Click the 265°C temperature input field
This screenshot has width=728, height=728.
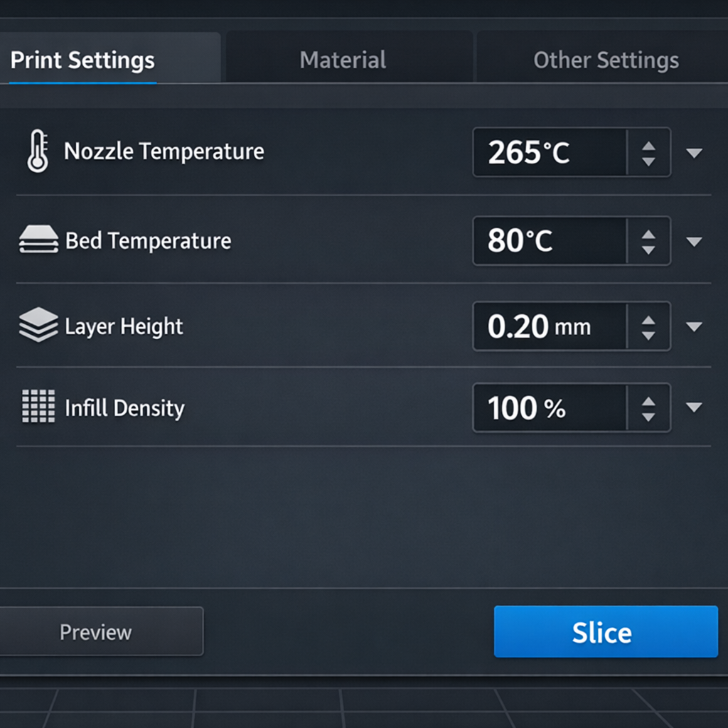point(547,151)
